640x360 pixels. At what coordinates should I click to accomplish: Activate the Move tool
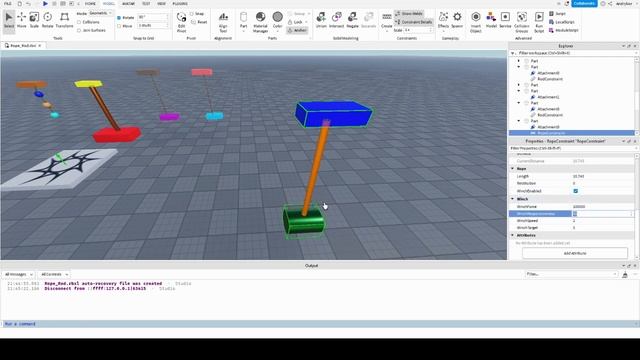[x=22, y=20]
